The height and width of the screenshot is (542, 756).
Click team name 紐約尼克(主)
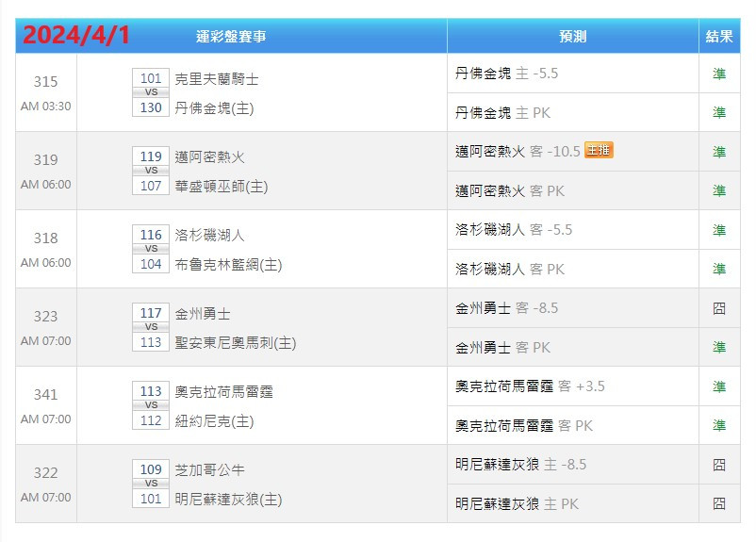coord(214,421)
